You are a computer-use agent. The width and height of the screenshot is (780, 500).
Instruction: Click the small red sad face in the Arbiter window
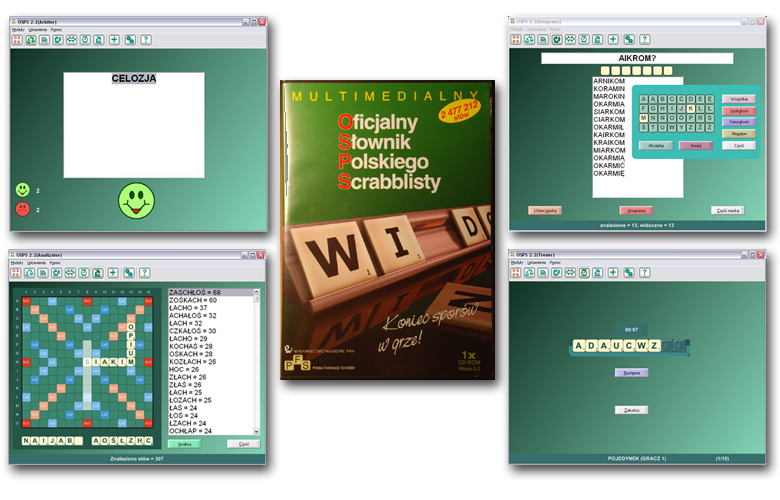22,209
